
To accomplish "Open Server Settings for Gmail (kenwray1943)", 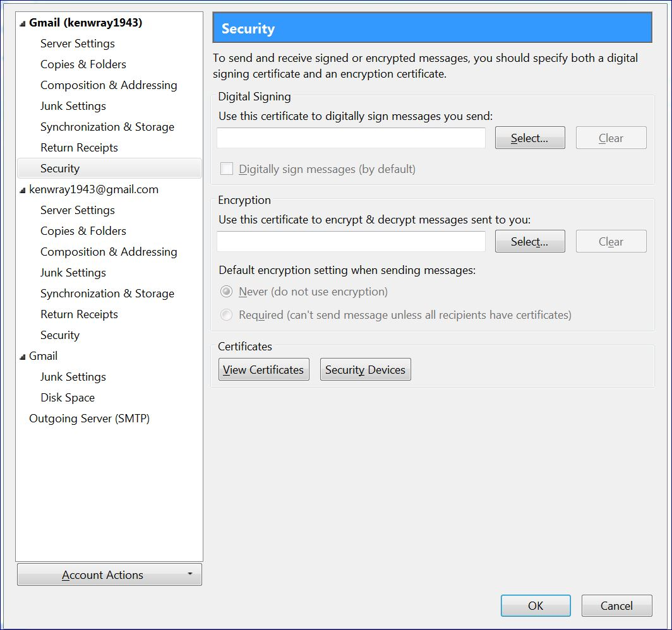I will [78, 44].
